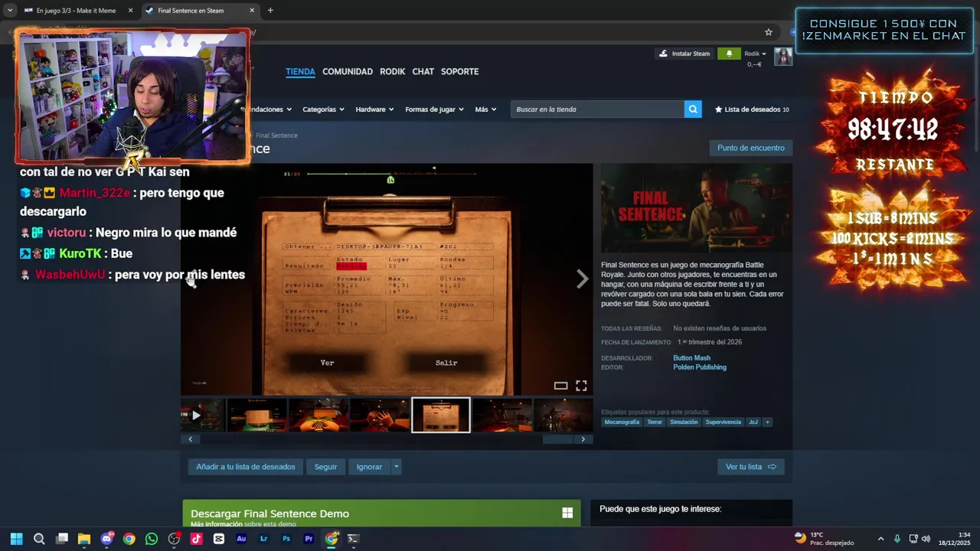Open the SOPORTE menu item
The image size is (980, 551).
(460, 71)
